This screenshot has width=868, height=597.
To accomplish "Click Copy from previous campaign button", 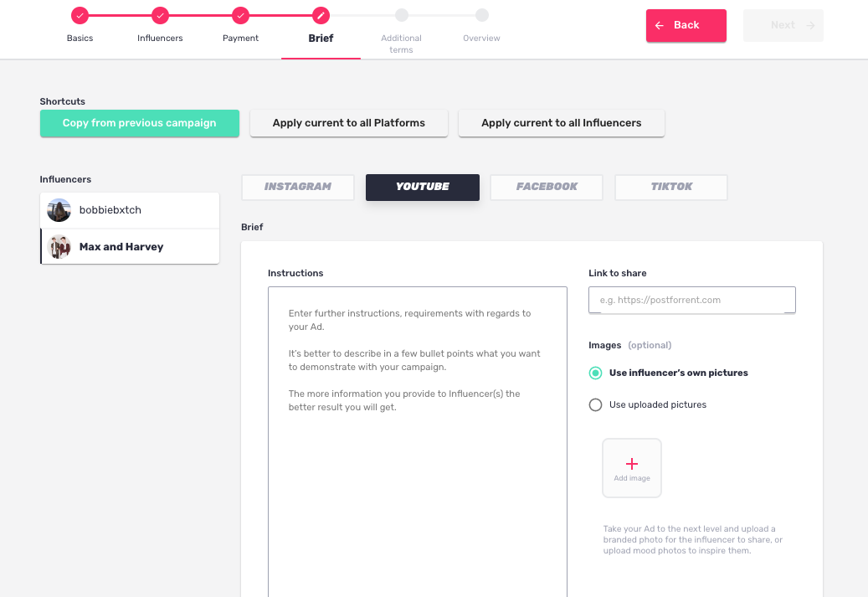I will point(140,123).
